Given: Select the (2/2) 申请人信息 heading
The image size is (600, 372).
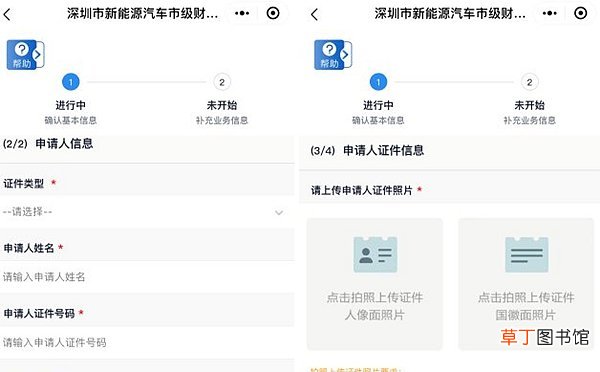Looking at the screenshot, I should [x=48, y=144].
